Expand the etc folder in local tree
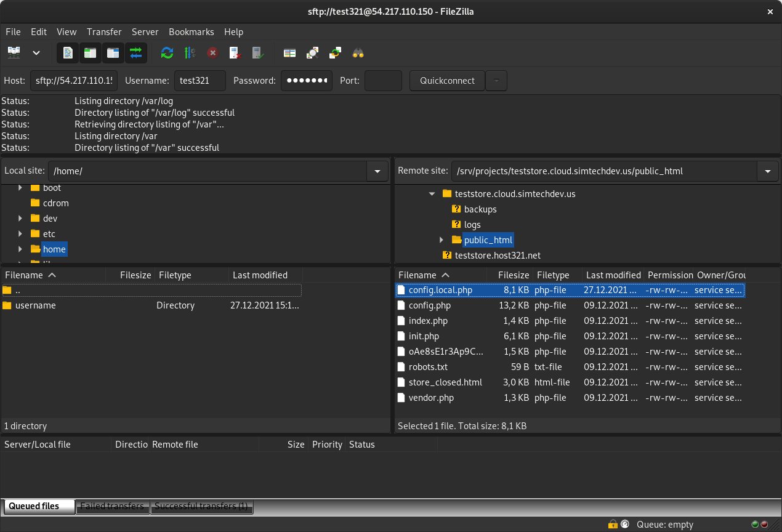Viewport: 782px width, 532px height. (x=20, y=234)
